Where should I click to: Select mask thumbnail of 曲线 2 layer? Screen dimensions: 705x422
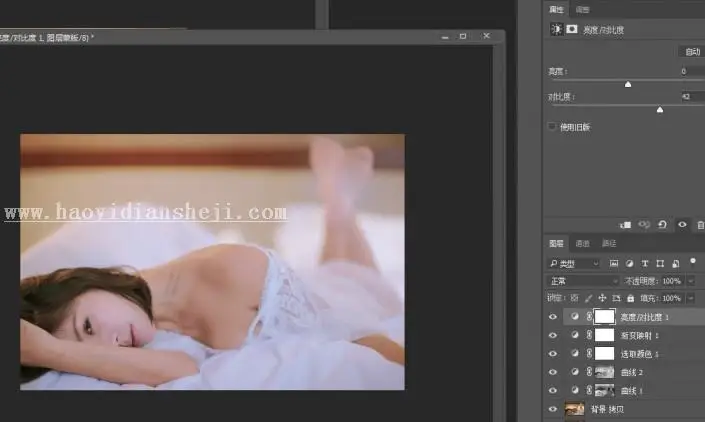pos(604,372)
